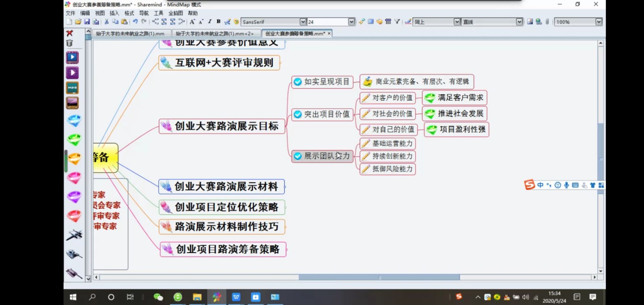The image size is (644, 305).
Task: Select the green gem icon in left panel
Action: (x=74, y=139)
